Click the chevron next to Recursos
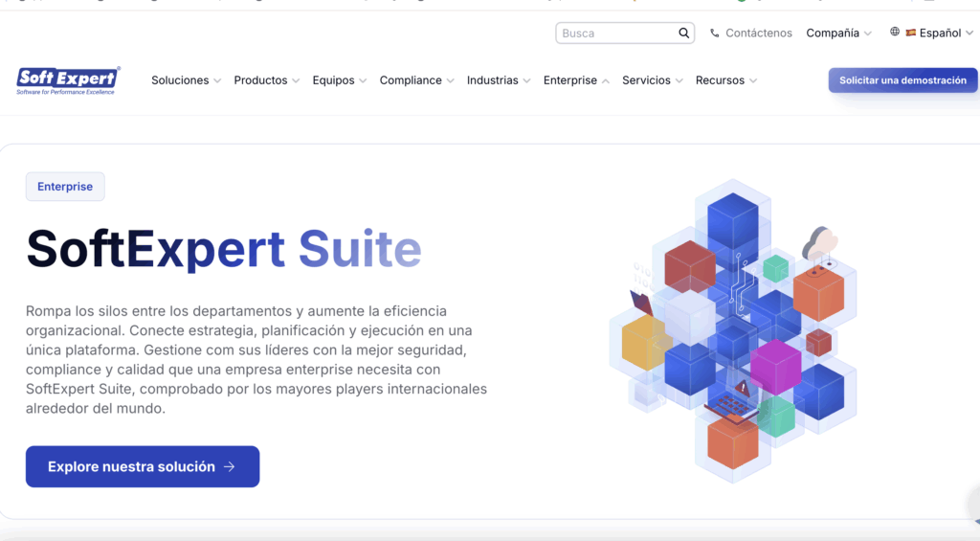 click(x=753, y=80)
